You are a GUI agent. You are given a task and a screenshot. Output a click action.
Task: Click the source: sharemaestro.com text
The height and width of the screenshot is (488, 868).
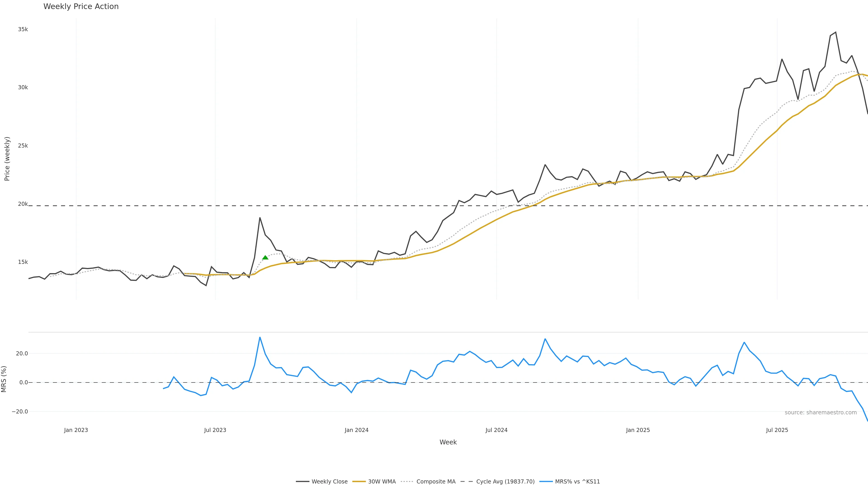point(821,413)
